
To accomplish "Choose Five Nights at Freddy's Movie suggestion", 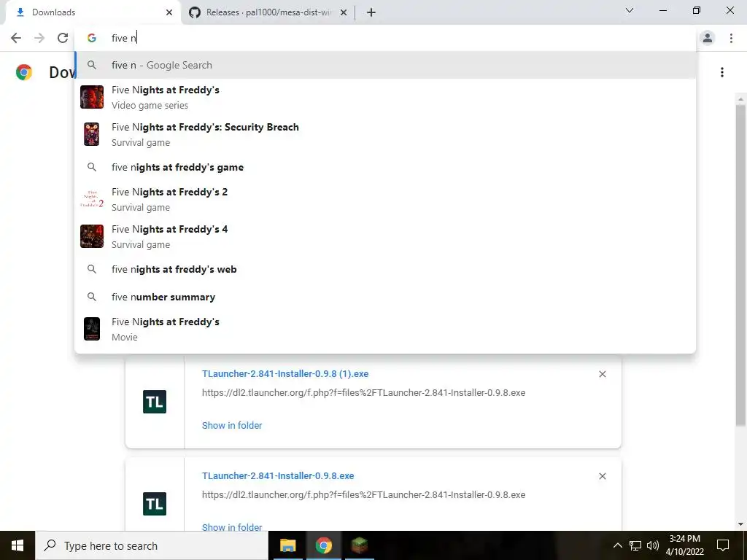I will click(x=385, y=329).
